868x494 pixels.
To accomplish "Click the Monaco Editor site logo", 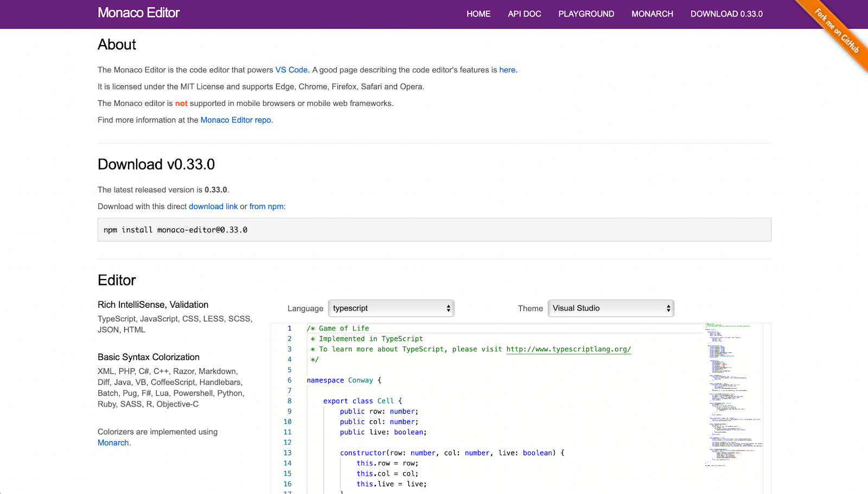I will pyautogui.click(x=138, y=13).
